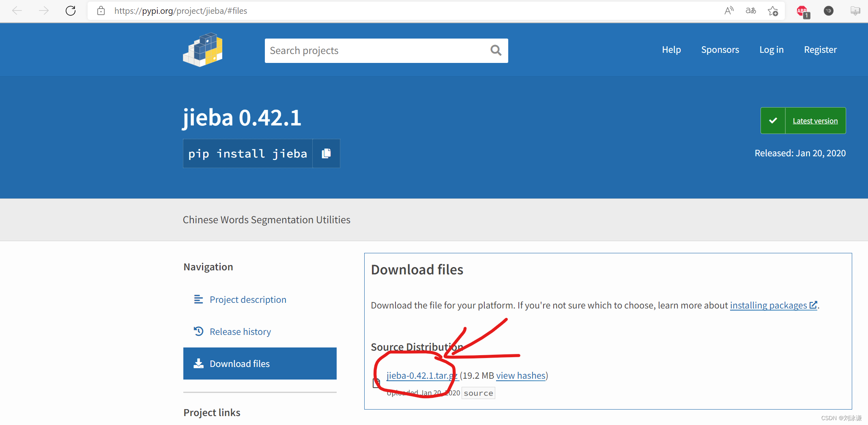Add page to favorites with star icon
The width and height of the screenshot is (868, 425).
coord(773,11)
